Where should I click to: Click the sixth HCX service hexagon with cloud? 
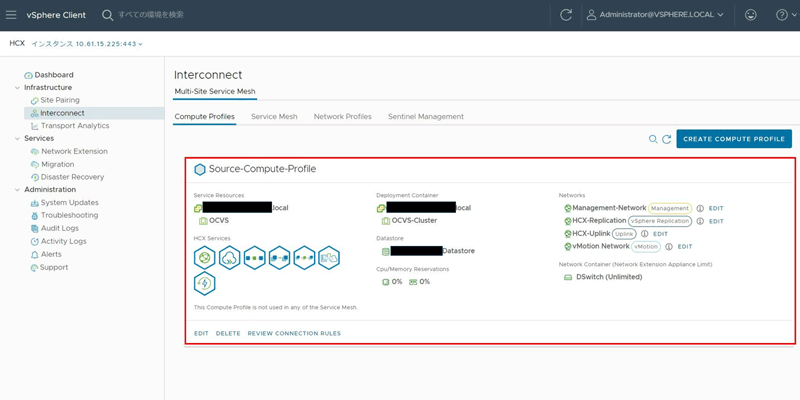pyautogui.click(x=329, y=258)
